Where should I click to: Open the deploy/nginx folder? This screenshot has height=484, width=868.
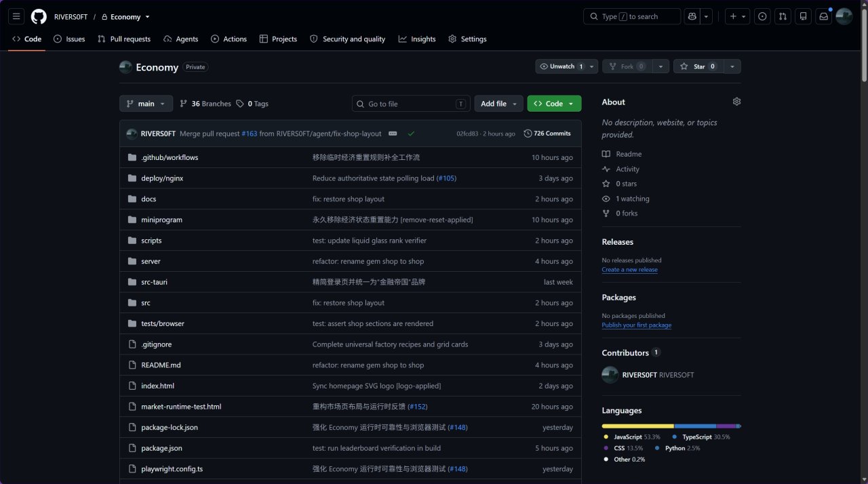[162, 178]
